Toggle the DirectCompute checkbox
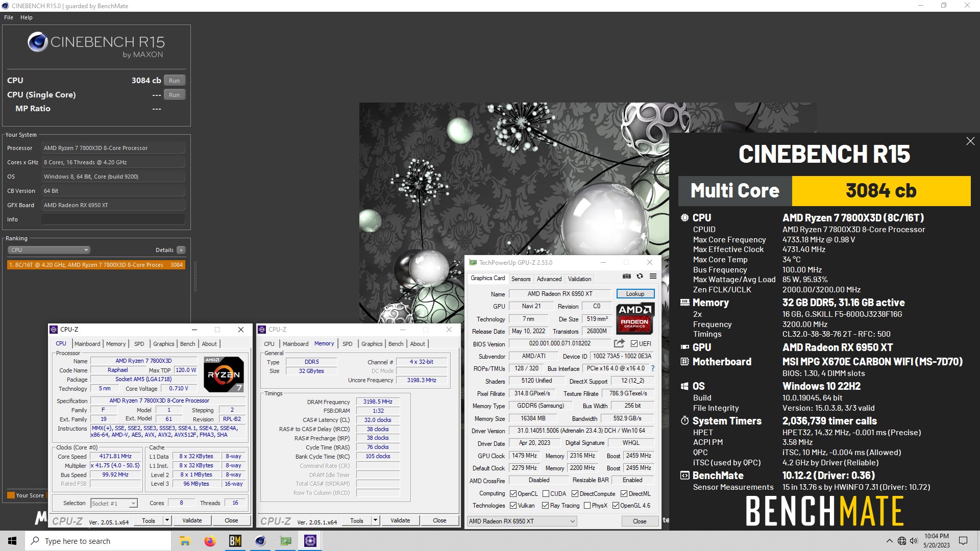980x551 pixels. [x=575, y=493]
